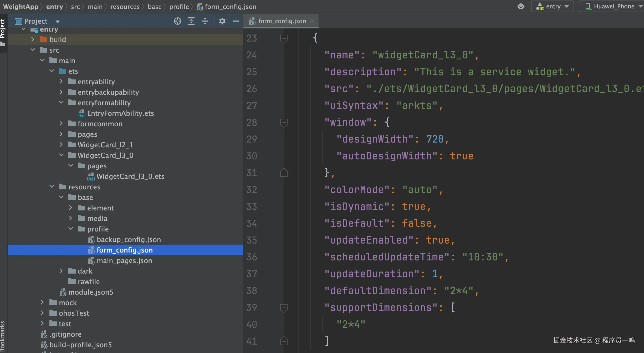644x353 pixels.
Task: Click the Expand All icon in Project panel
Action: [x=191, y=21]
